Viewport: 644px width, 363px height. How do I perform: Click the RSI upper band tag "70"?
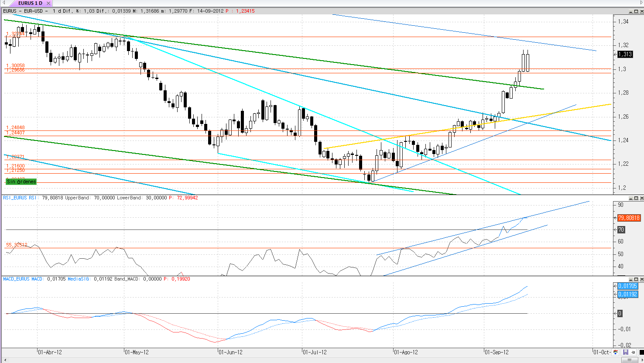click(621, 229)
